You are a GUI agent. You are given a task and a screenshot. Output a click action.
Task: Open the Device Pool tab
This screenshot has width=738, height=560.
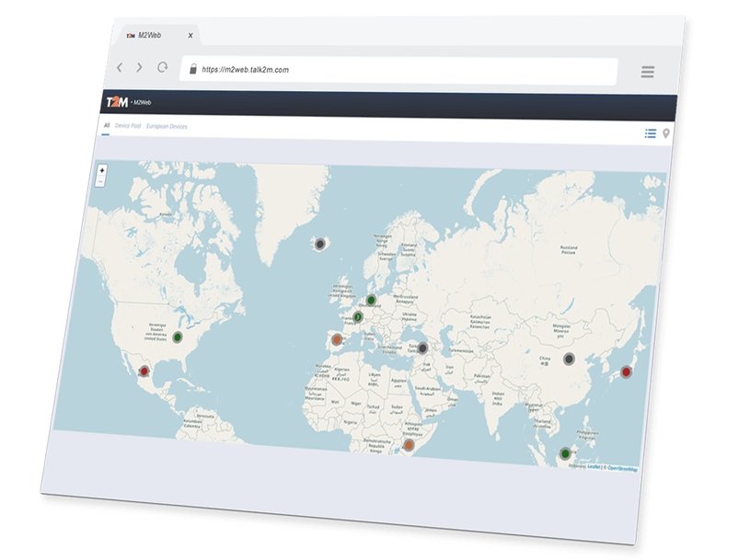[x=128, y=126]
